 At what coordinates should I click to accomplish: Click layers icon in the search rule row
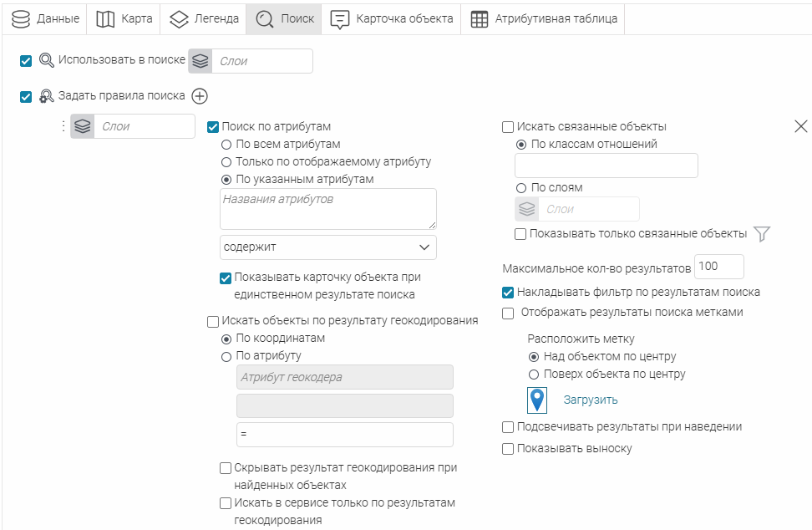[x=83, y=126]
